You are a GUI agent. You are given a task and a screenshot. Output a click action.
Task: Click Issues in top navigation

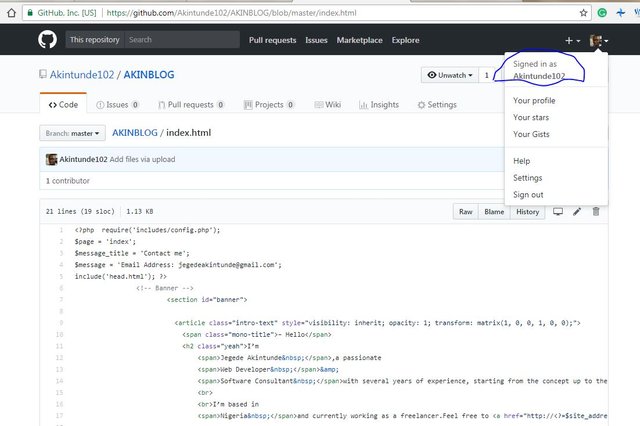(316, 40)
